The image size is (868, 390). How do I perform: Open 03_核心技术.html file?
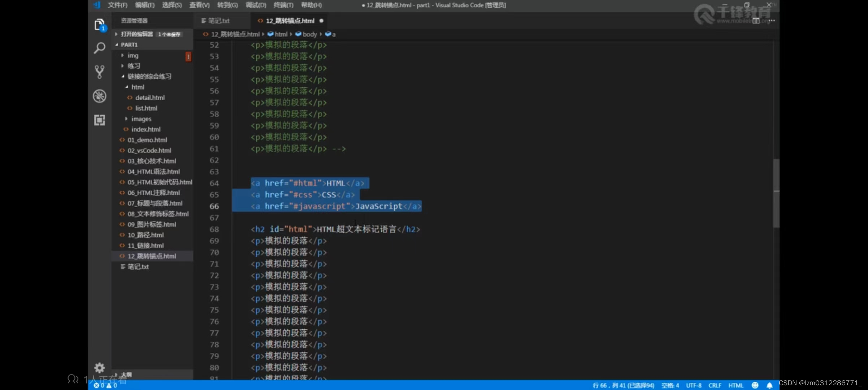coord(152,161)
